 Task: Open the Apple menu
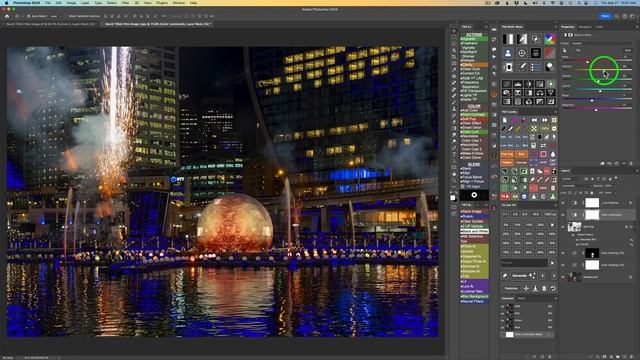pos(7,3)
